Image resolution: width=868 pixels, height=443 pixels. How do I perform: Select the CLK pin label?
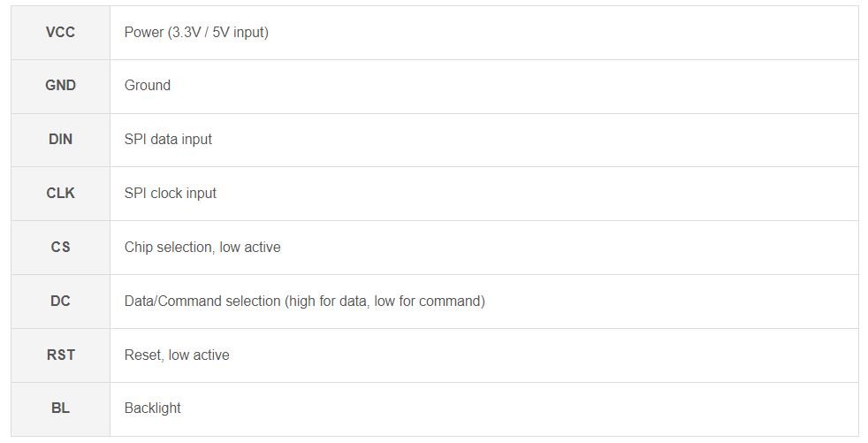pos(60,194)
